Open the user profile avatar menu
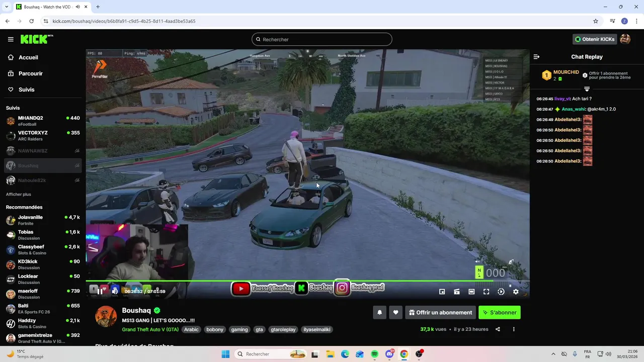This screenshot has height=362, width=644. (x=625, y=39)
